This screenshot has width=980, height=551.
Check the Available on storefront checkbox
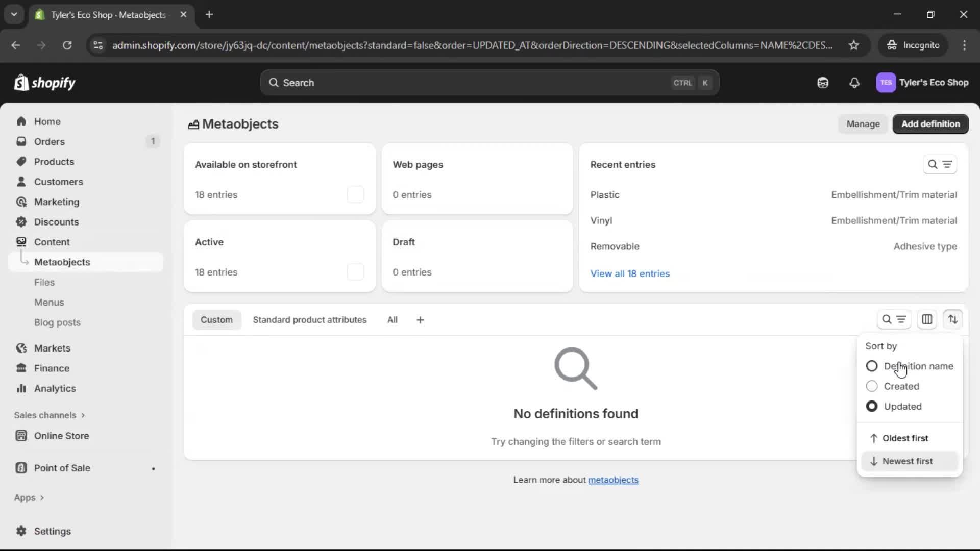click(x=356, y=194)
